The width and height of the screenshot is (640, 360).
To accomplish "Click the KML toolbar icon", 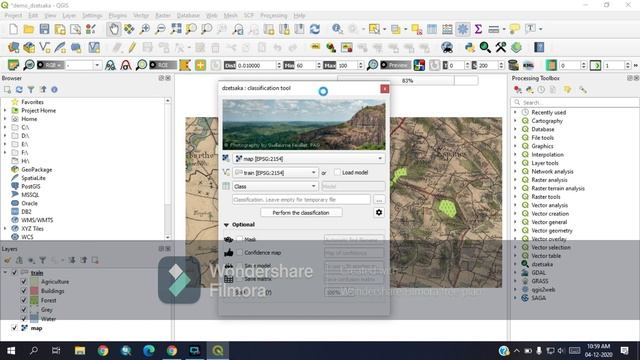I will [528, 65].
